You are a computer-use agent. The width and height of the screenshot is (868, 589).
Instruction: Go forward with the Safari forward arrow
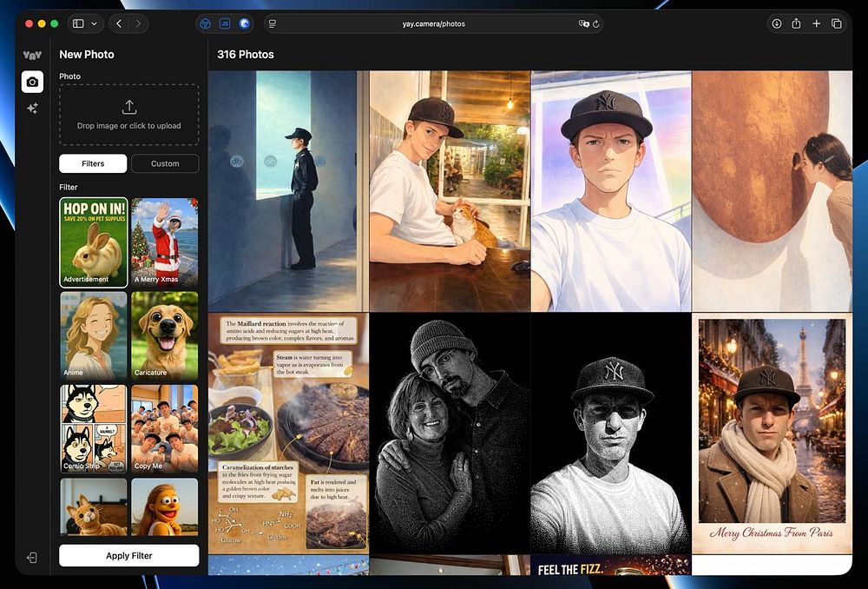coord(138,23)
